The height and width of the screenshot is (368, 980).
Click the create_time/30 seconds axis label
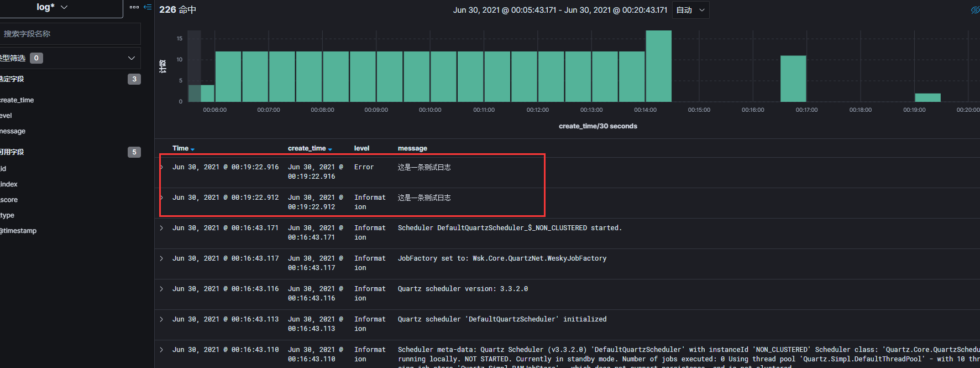pyautogui.click(x=598, y=126)
